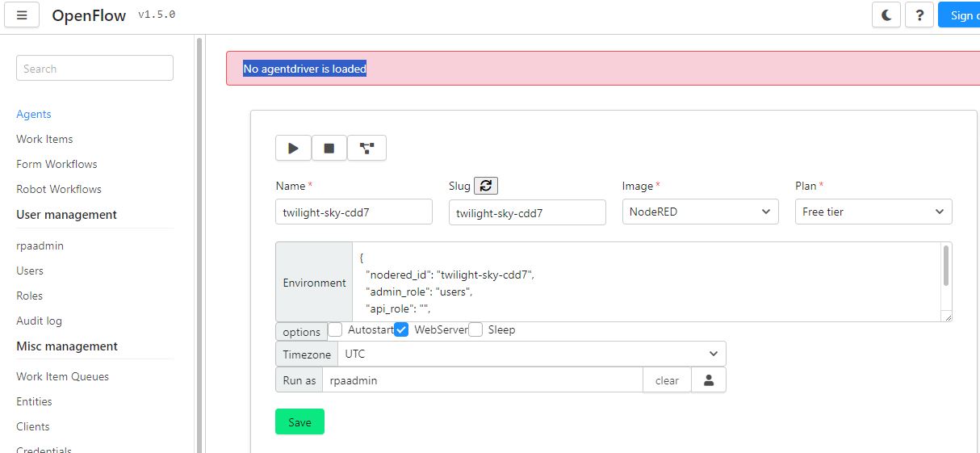Go to Form Workflows page
Image resolution: width=980 pixels, height=453 pixels.
(x=57, y=164)
